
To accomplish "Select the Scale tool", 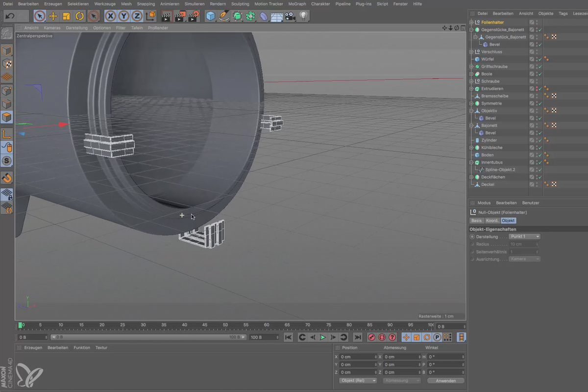I will click(66, 16).
